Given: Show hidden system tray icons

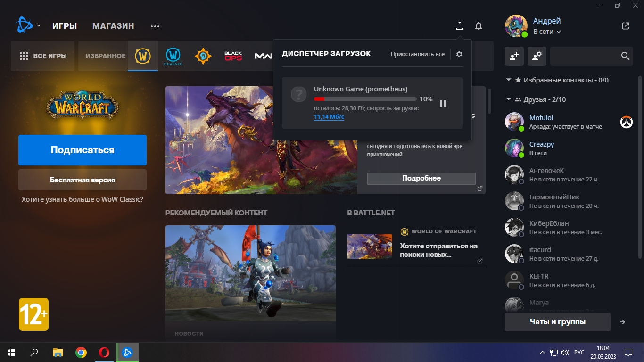Looking at the screenshot, I should [542, 353].
